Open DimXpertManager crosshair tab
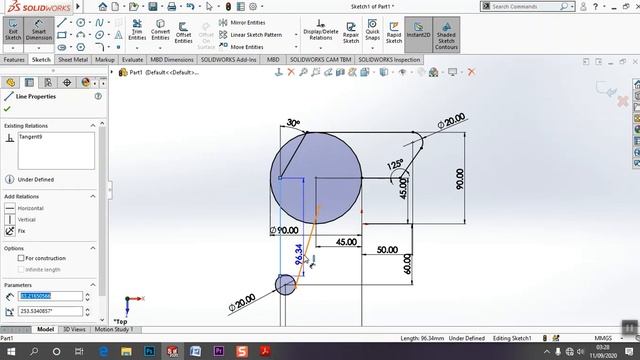 67,82
